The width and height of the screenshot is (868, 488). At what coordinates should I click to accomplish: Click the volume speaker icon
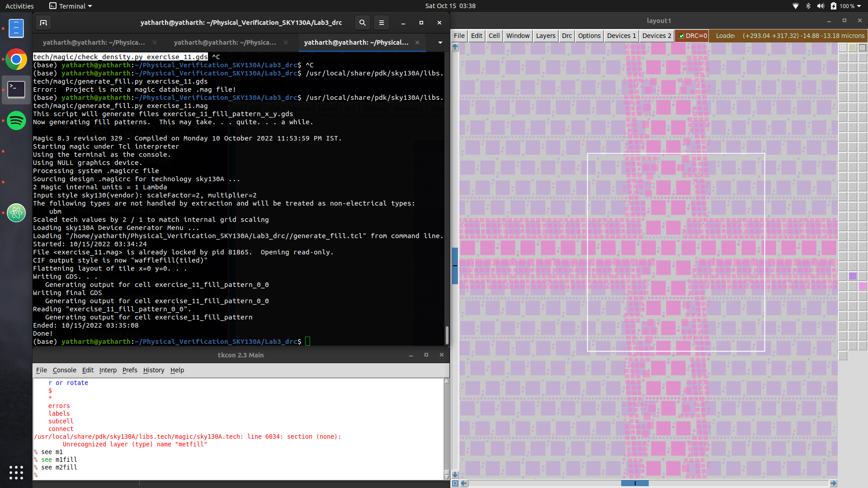tap(821, 6)
